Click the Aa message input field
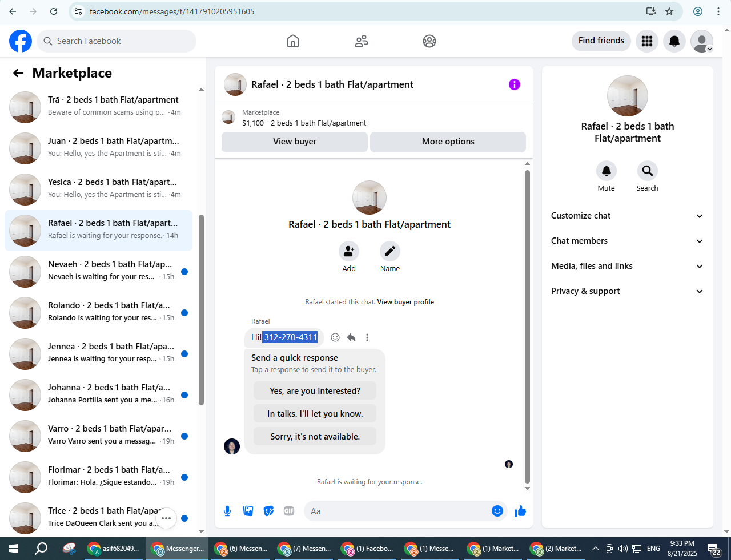The image size is (731, 560). click(397, 511)
